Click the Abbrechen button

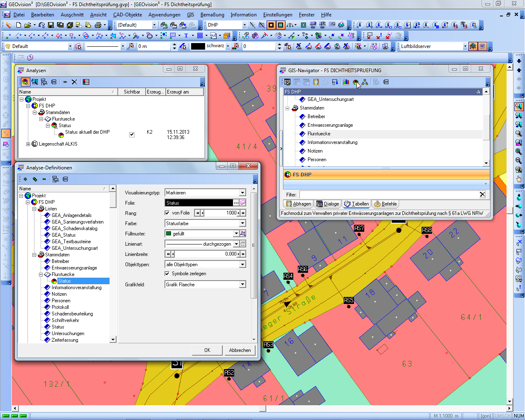(x=240, y=350)
